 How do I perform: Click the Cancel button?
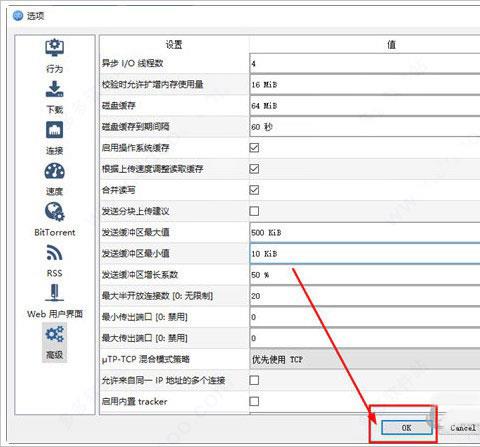click(463, 428)
